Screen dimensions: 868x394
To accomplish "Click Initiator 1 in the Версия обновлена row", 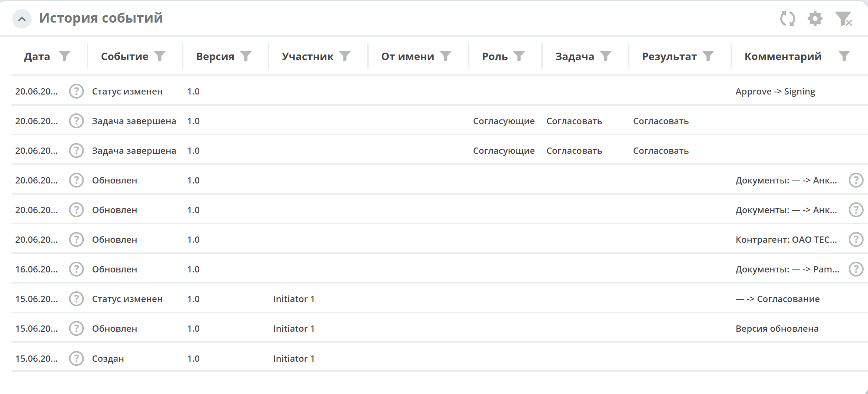I will 294,329.
